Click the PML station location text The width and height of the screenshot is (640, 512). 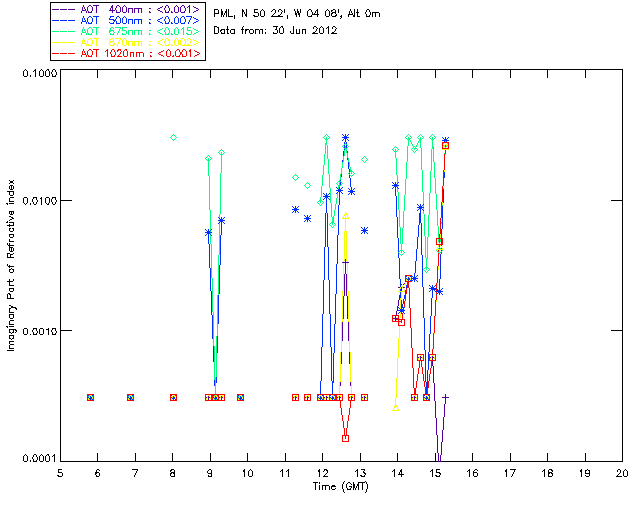pyautogui.click(x=297, y=13)
